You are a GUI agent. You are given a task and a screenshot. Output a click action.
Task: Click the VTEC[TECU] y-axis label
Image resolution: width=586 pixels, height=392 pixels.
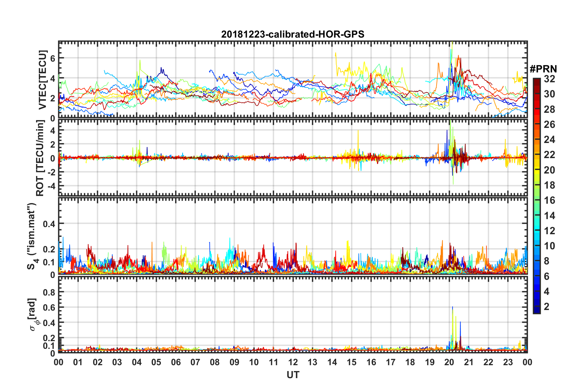tap(43, 80)
